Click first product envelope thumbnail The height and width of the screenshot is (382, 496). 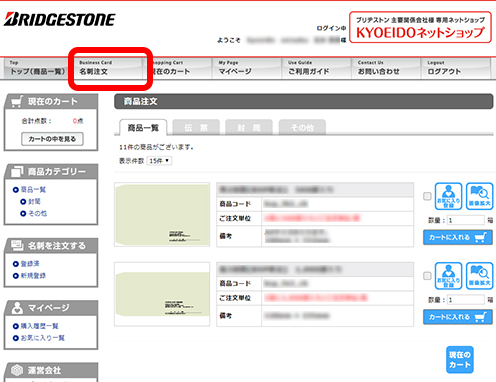pos(162,215)
